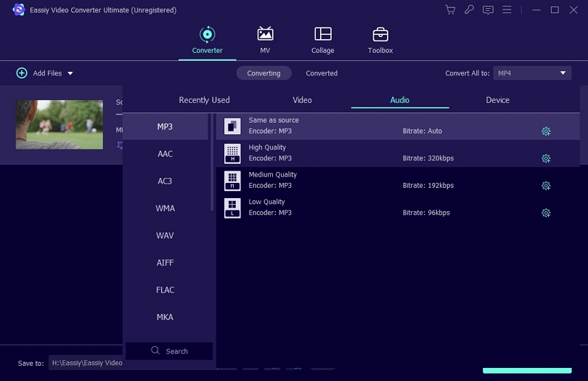Open the feedback chat bubble icon

pyautogui.click(x=488, y=9)
